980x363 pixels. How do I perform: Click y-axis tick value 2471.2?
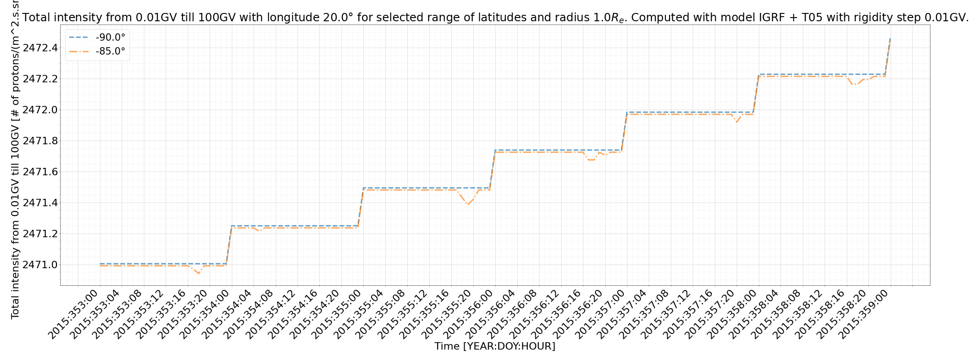point(40,234)
